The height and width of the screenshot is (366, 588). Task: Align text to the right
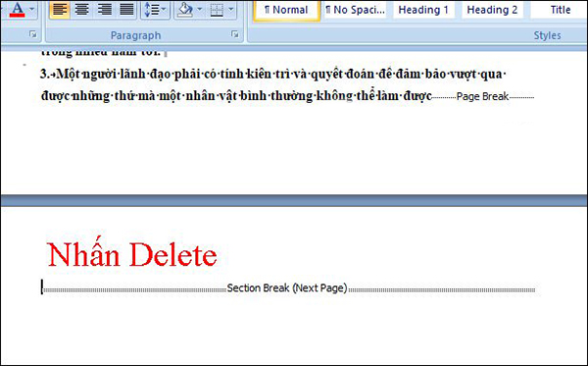click(x=104, y=9)
